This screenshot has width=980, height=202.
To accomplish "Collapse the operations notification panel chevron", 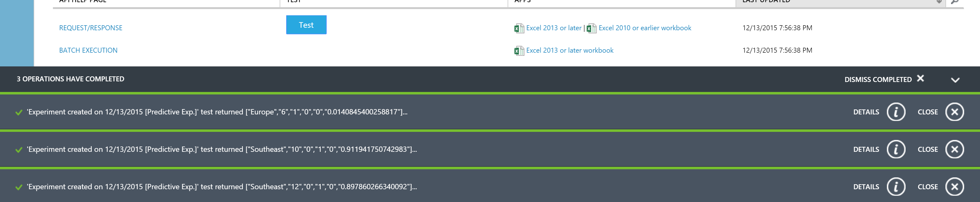I will tap(955, 80).
